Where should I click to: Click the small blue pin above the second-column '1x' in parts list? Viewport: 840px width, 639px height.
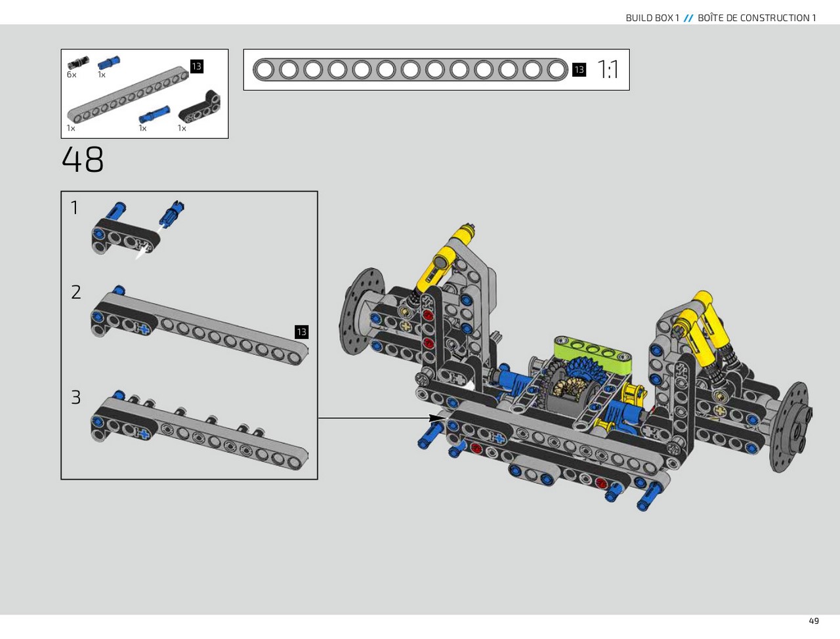click(x=109, y=63)
